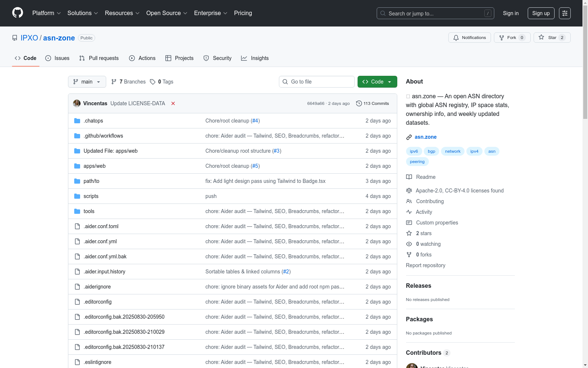Open the green Code dropdown button
588x368 pixels.
377,82
